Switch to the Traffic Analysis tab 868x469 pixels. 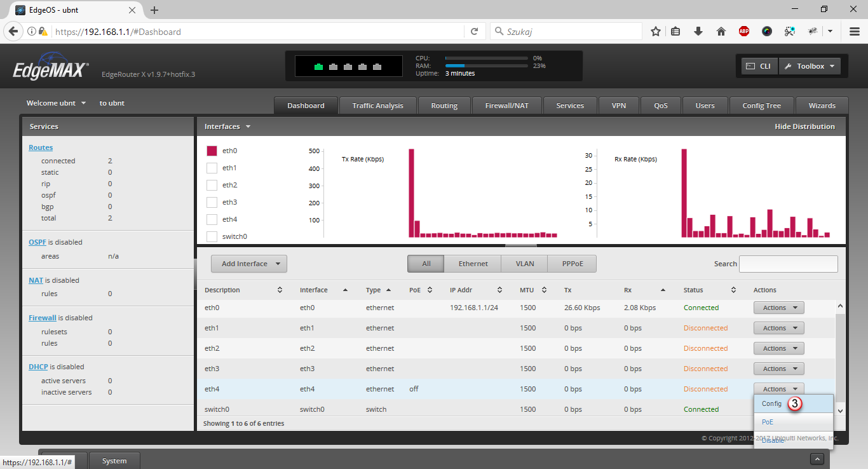[x=378, y=105]
